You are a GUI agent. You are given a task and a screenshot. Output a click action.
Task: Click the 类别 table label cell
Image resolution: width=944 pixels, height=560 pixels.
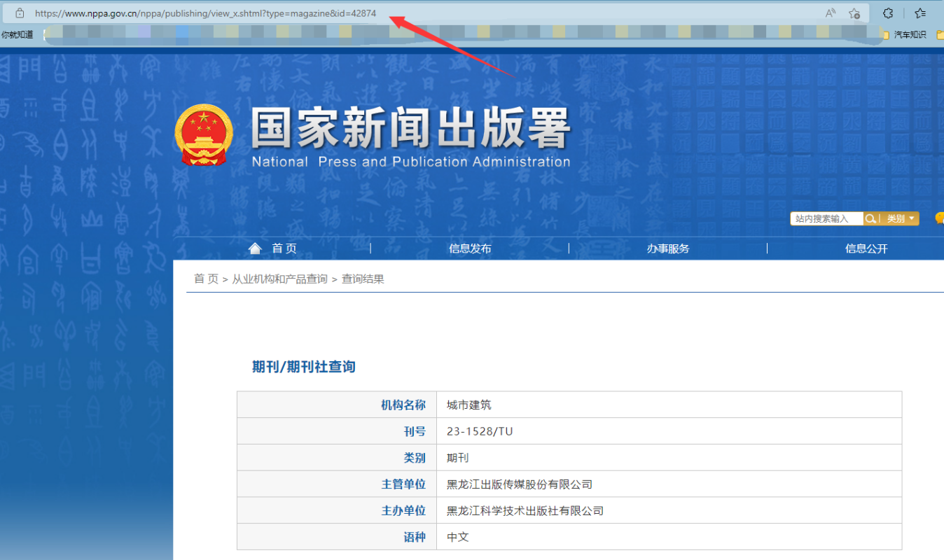click(x=337, y=458)
